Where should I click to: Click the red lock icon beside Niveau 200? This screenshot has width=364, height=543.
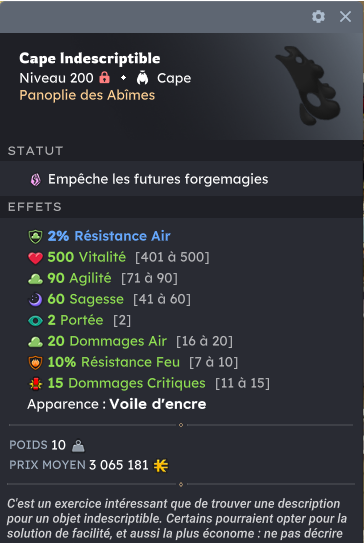click(104, 78)
